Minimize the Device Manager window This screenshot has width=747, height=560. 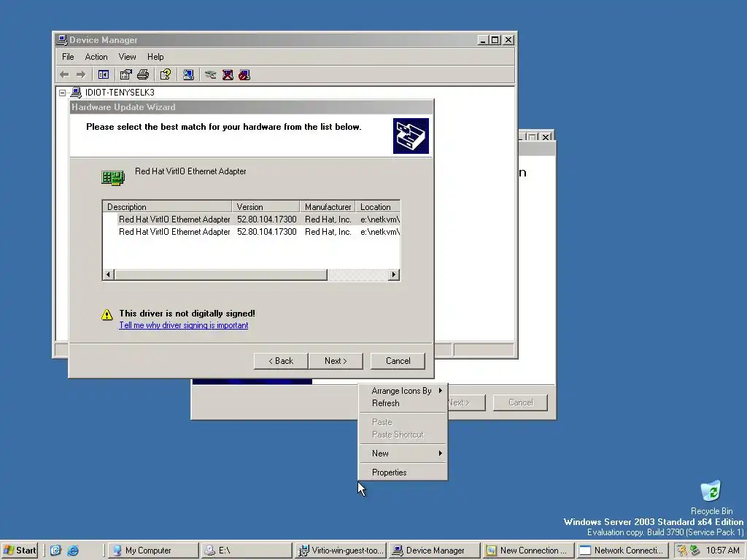[484, 40]
